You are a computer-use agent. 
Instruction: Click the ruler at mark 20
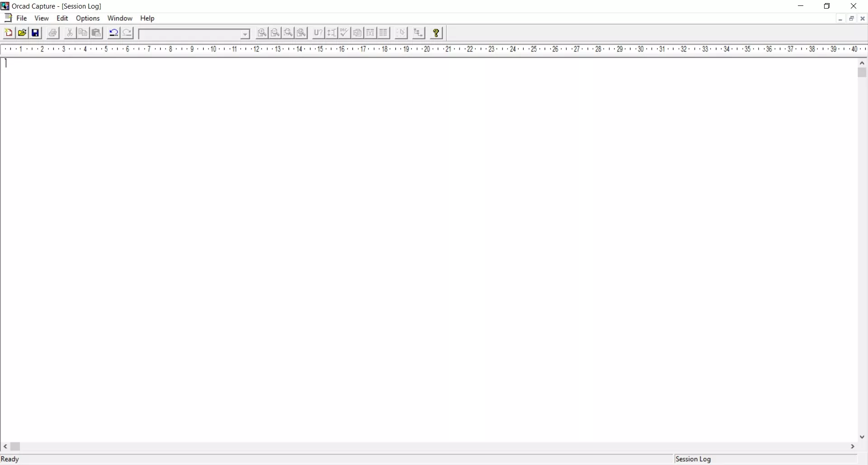coord(427,49)
